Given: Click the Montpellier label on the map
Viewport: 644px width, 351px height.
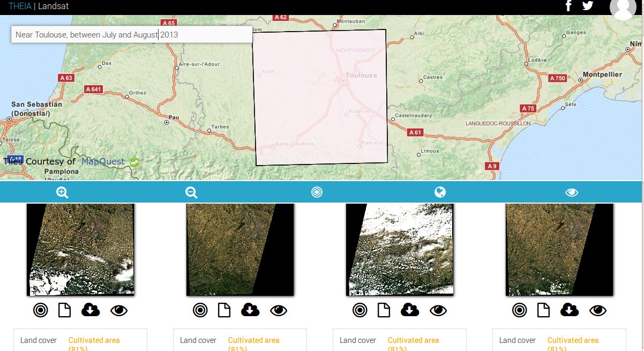Looking at the screenshot, I should tap(602, 74).
